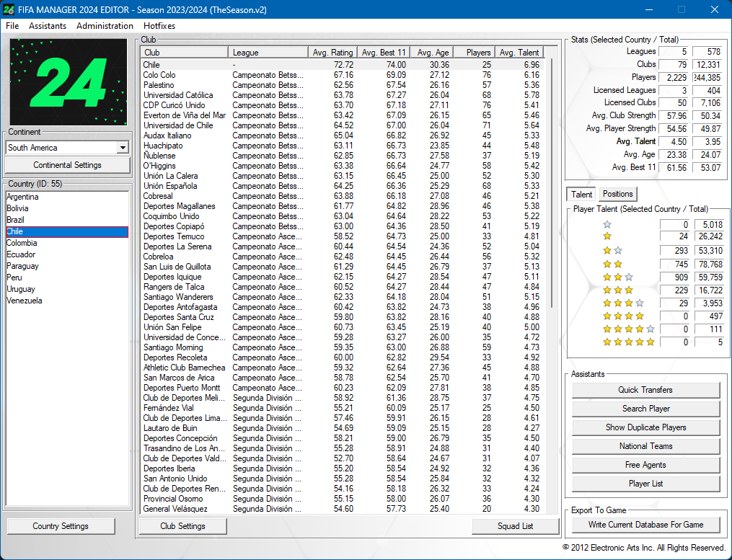Select Paraguay in the country list

[67, 266]
